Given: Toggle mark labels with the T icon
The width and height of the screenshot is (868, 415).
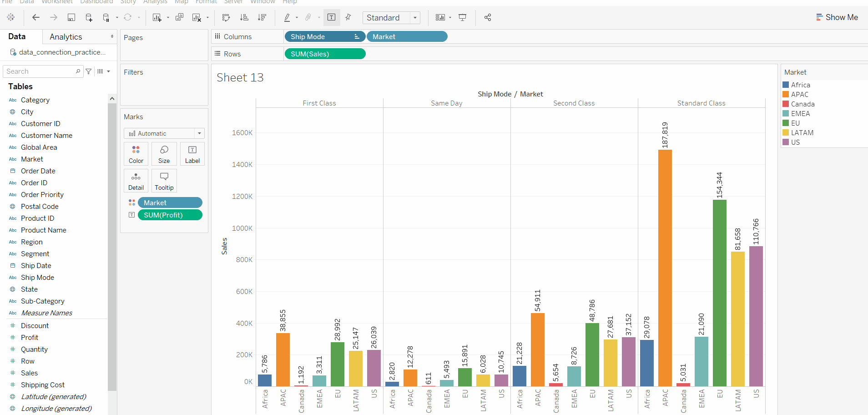Looking at the screenshot, I should point(332,17).
